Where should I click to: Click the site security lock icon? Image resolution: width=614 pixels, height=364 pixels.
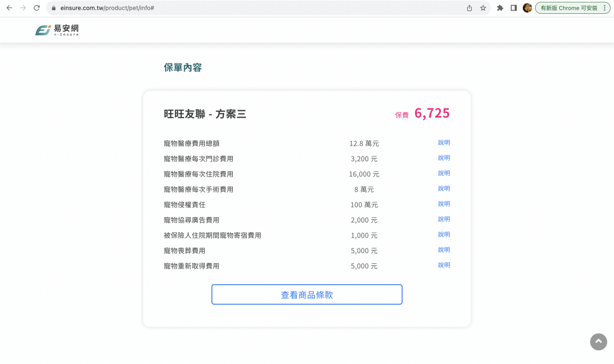tap(53, 8)
